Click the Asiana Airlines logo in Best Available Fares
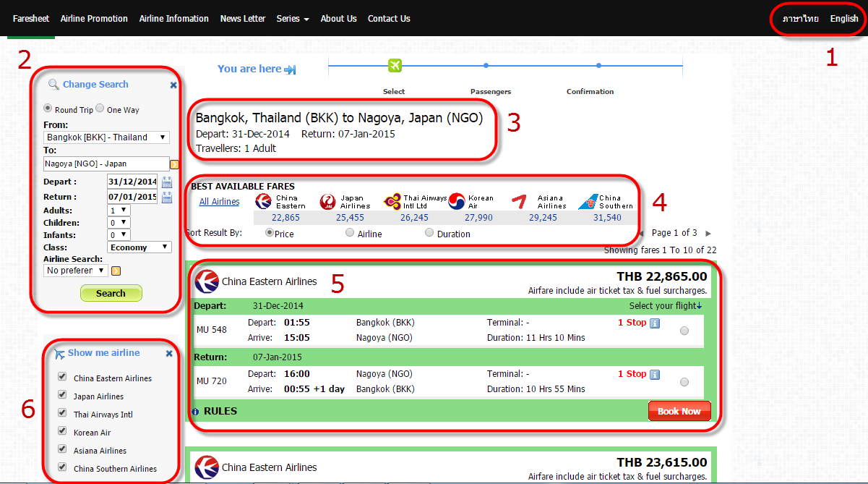 click(518, 201)
